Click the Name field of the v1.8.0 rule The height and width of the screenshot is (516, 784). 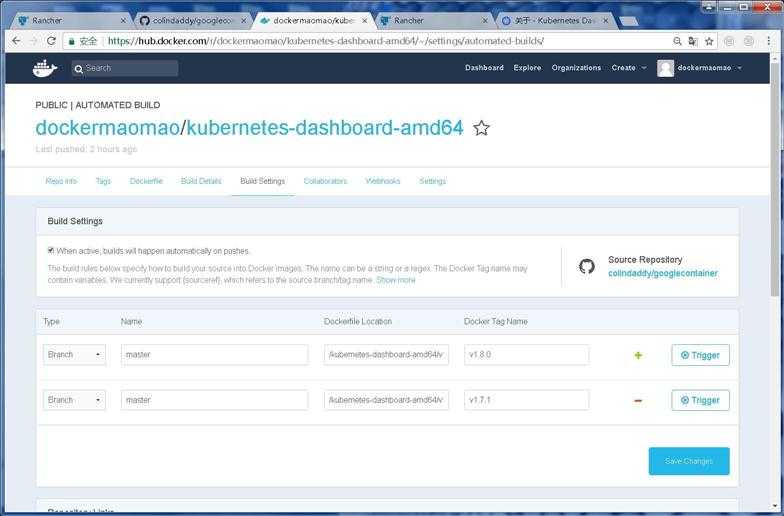214,354
